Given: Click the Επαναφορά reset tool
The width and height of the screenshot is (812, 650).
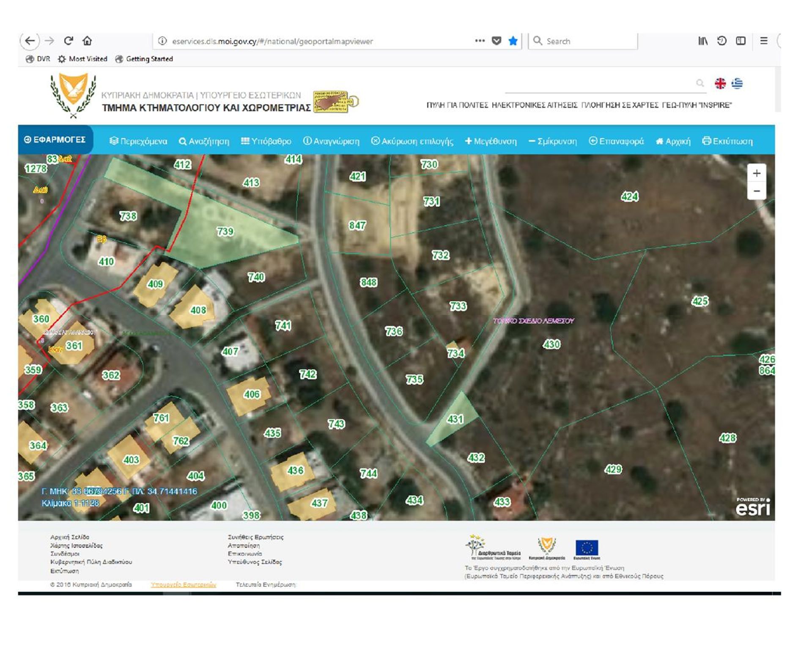Looking at the screenshot, I should point(616,141).
